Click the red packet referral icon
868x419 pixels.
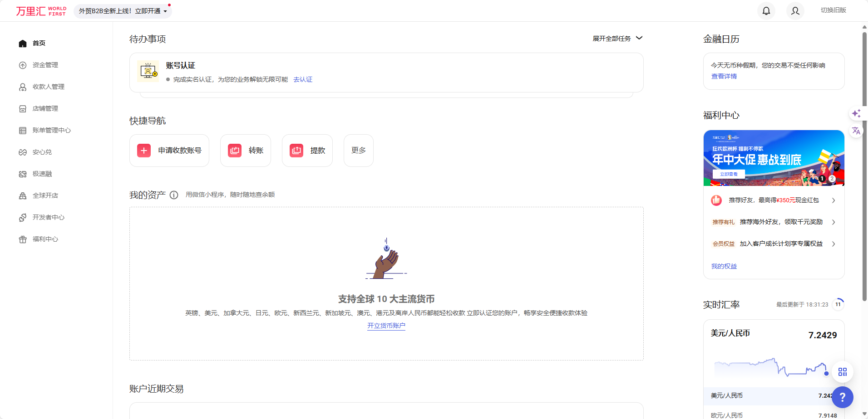pyautogui.click(x=716, y=200)
